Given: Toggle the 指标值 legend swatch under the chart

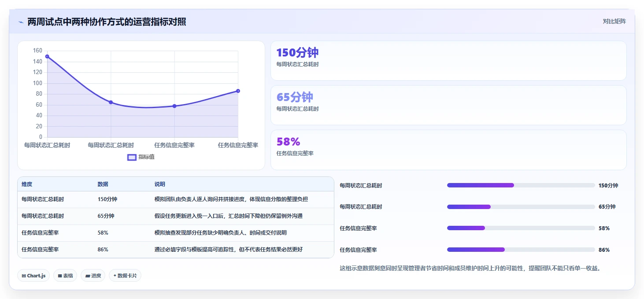Looking at the screenshot, I should 132,157.
